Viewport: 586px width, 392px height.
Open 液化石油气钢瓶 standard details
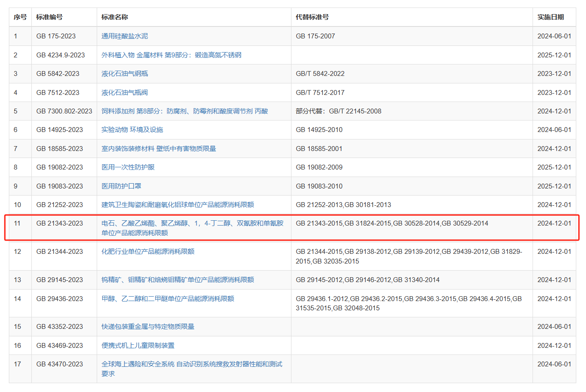(125, 74)
